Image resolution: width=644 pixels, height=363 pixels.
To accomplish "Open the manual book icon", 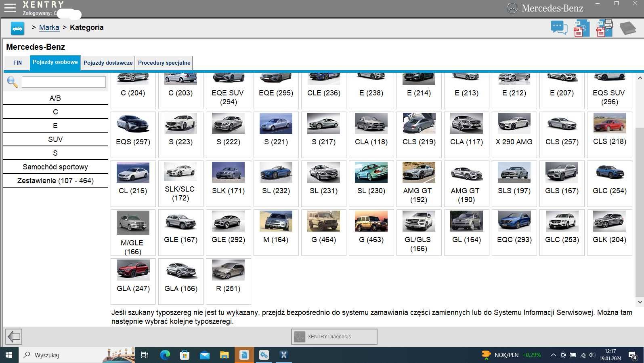I will [627, 28].
